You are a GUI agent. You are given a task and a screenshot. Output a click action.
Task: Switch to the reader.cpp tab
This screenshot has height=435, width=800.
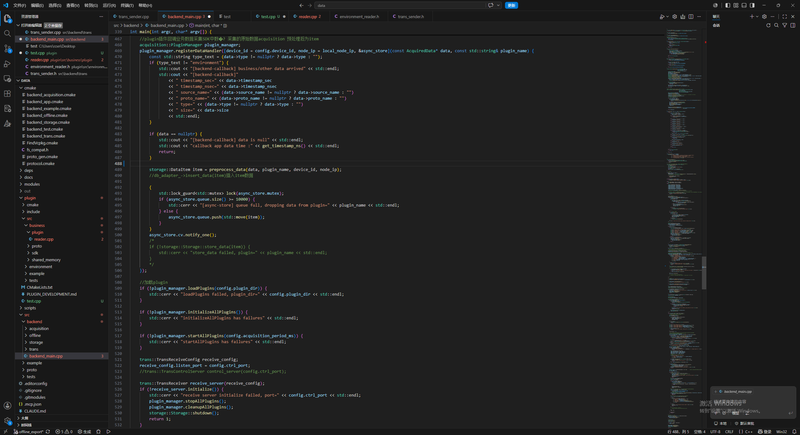[x=310, y=16]
